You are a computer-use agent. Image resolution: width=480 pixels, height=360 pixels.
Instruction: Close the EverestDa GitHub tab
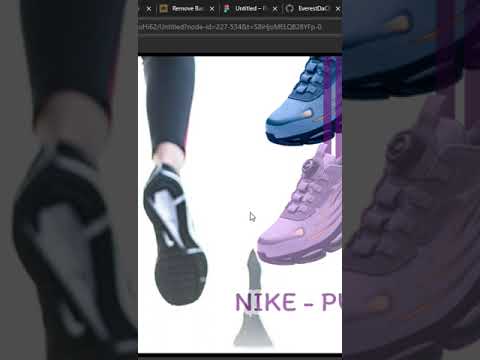pyautogui.click(x=338, y=9)
